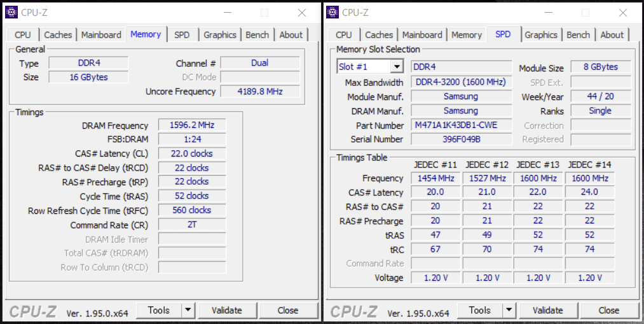Close the left CPU-Z window with X

(302, 13)
